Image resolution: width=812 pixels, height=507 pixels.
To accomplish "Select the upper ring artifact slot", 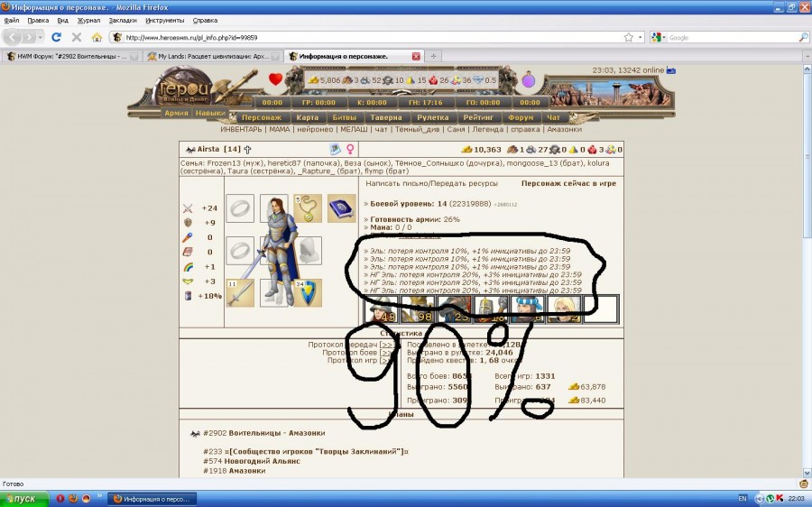I will [240, 208].
